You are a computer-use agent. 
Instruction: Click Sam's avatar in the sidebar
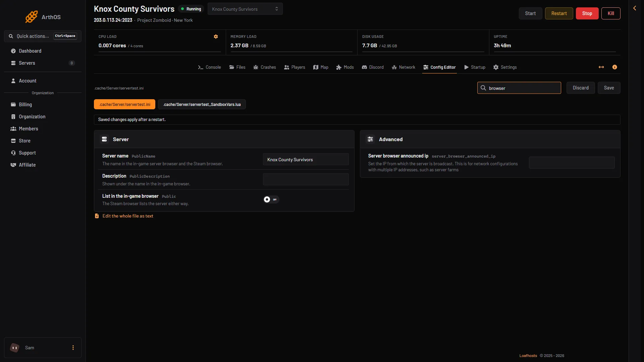15,348
